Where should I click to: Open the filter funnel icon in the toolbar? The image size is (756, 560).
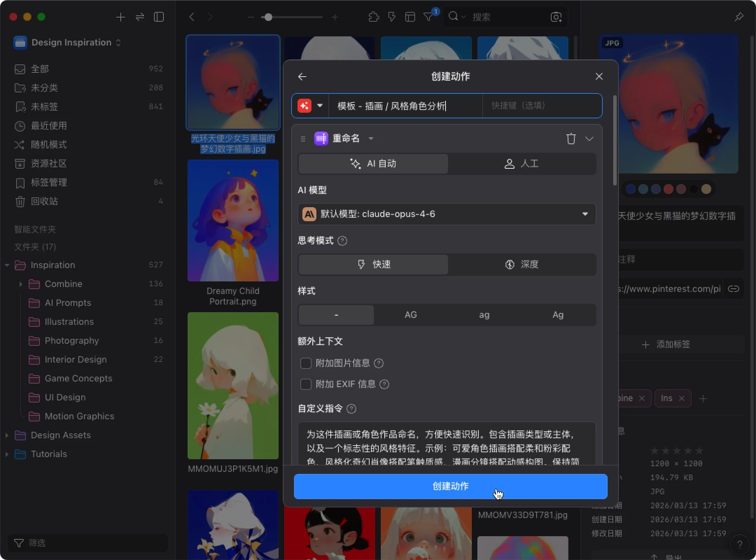428,17
